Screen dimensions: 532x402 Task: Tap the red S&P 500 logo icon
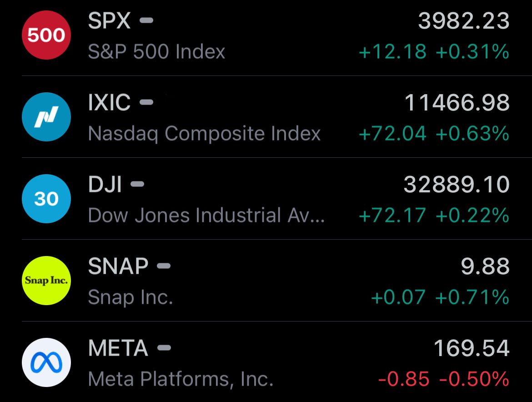(x=46, y=35)
